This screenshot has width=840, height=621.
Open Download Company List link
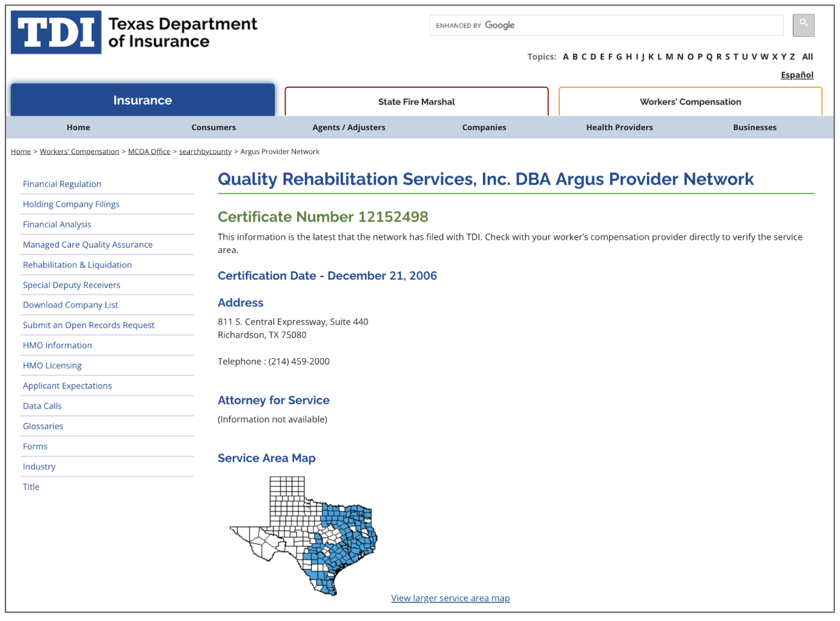click(70, 305)
